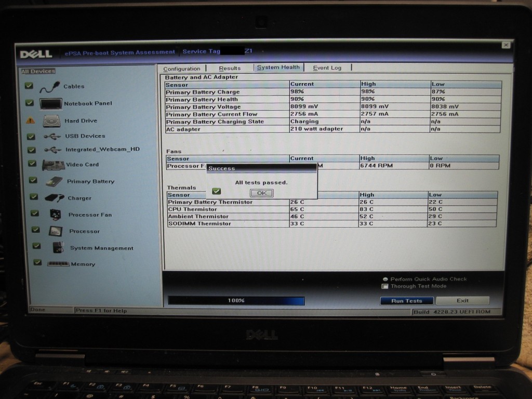Click the USB Devices icon
The height and width of the screenshot is (399, 532).
tap(52, 137)
